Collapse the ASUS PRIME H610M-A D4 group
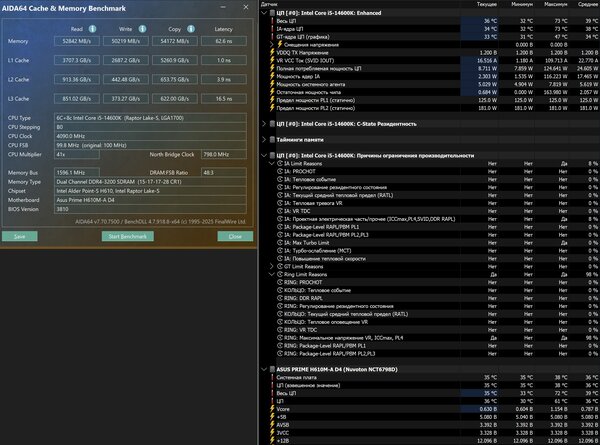The width and height of the screenshot is (600, 445). click(264, 369)
